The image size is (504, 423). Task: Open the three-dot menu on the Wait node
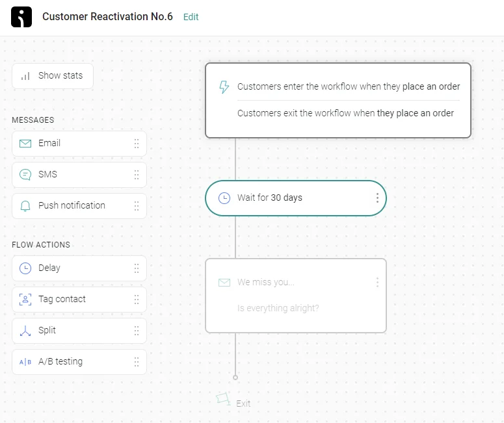pos(377,198)
